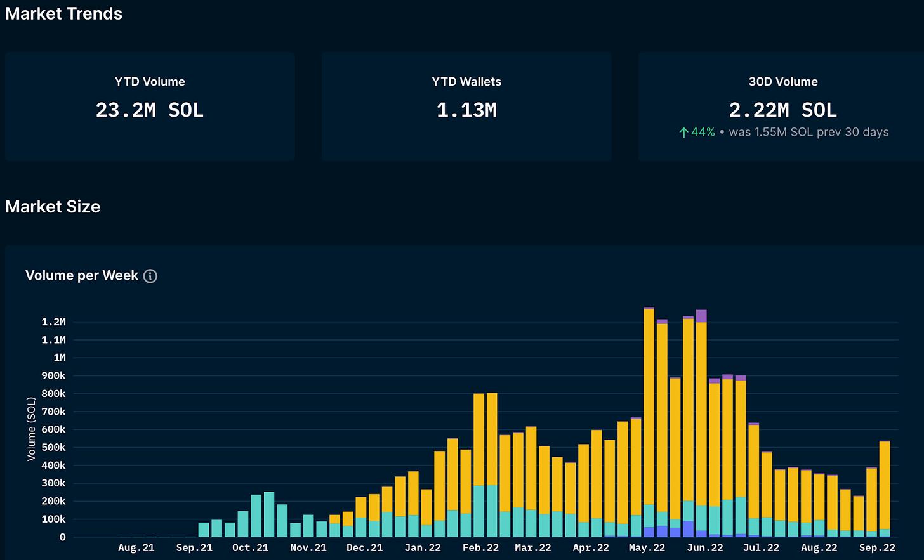This screenshot has height=560, width=924.
Task: Click the green up arrow next to 44%
Action: click(x=683, y=133)
